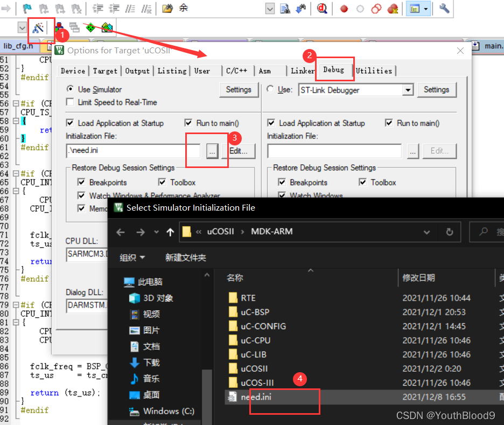The image size is (504, 425).
Task: Select Use ST-Link Debugger radio button
Action: 270,89
